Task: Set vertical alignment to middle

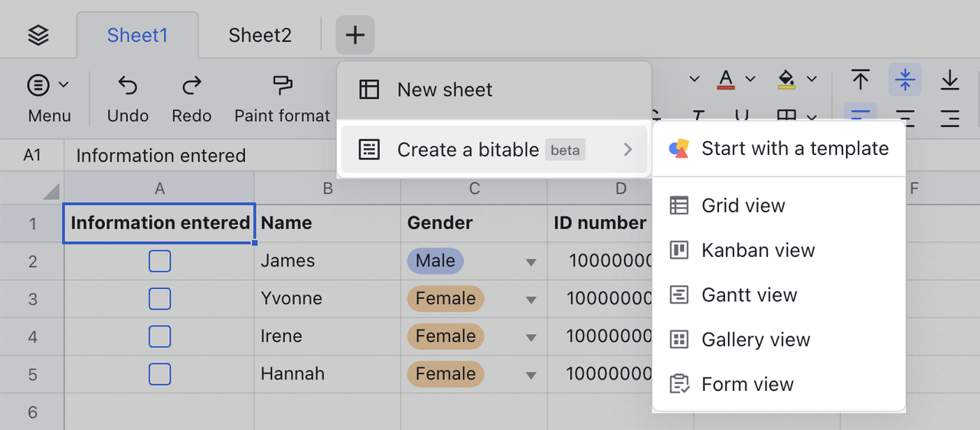Action: tap(905, 79)
